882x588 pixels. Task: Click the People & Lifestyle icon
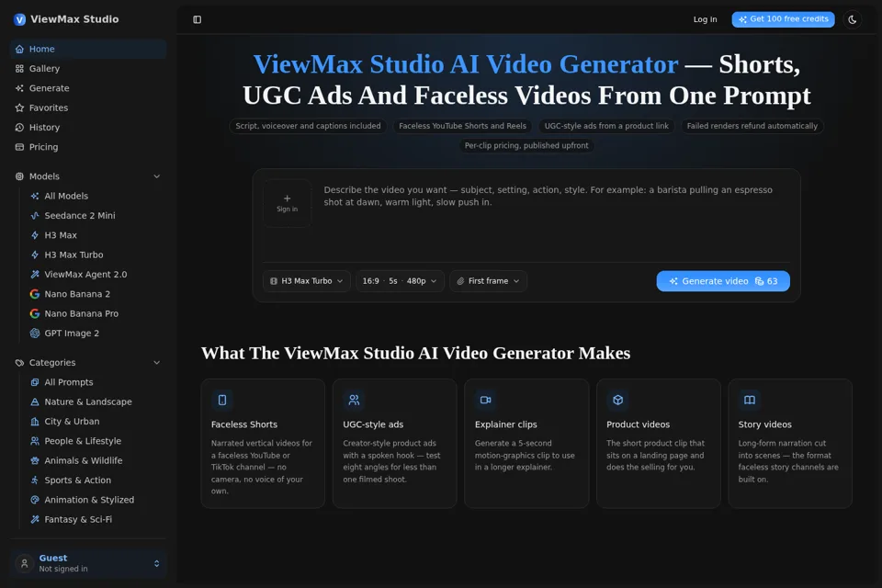[x=35, y=441]
